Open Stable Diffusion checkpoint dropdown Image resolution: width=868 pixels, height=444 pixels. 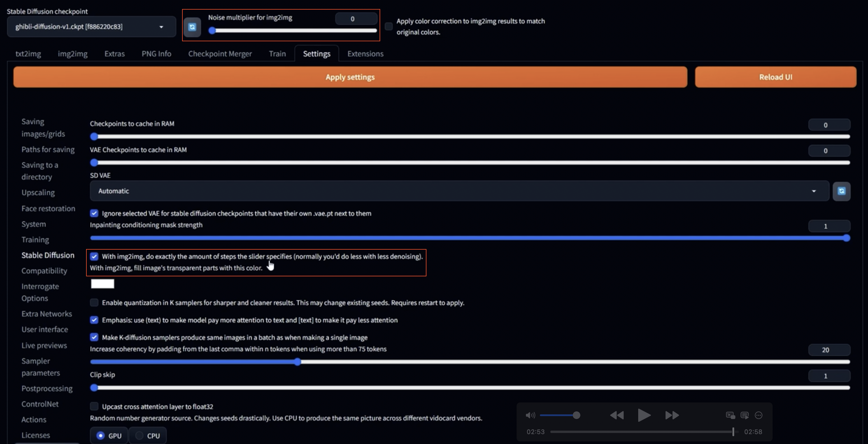pyautogui.click(x=91, y=27)
